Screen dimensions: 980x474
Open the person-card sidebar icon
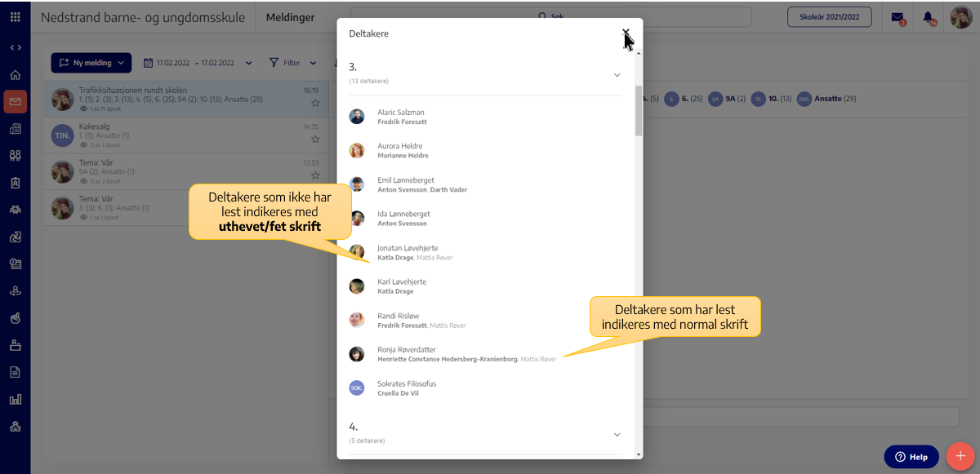(16, 264)
